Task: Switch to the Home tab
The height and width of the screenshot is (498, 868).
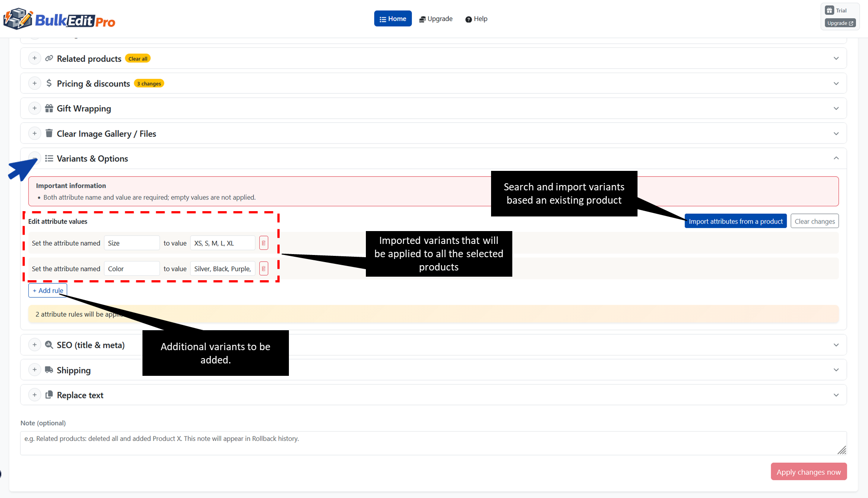Action: coord(392,18)
